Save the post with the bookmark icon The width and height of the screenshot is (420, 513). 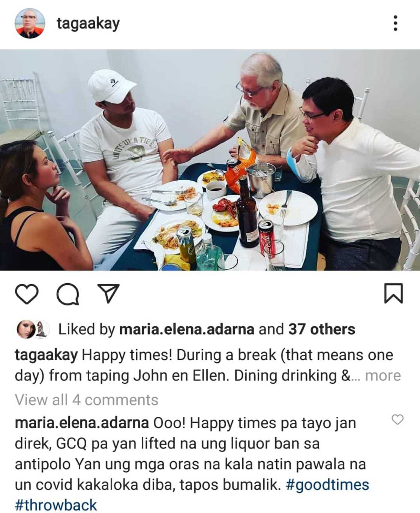coord(393,293)
